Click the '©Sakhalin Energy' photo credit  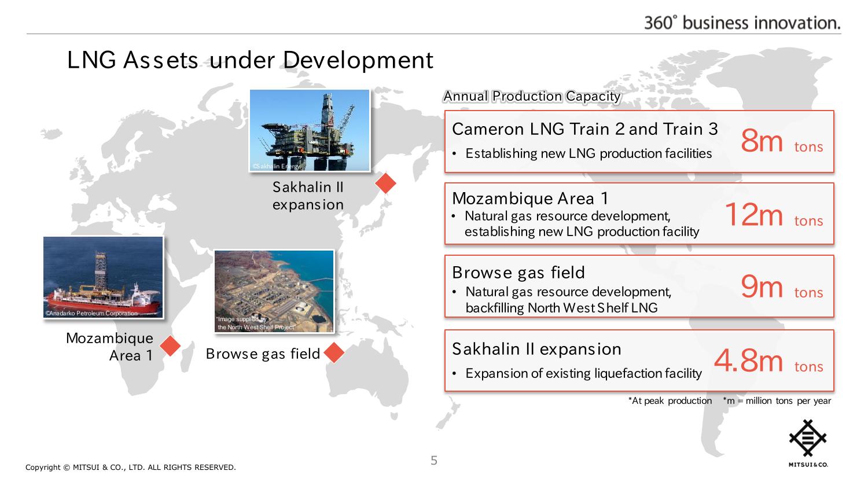(276, 166)
